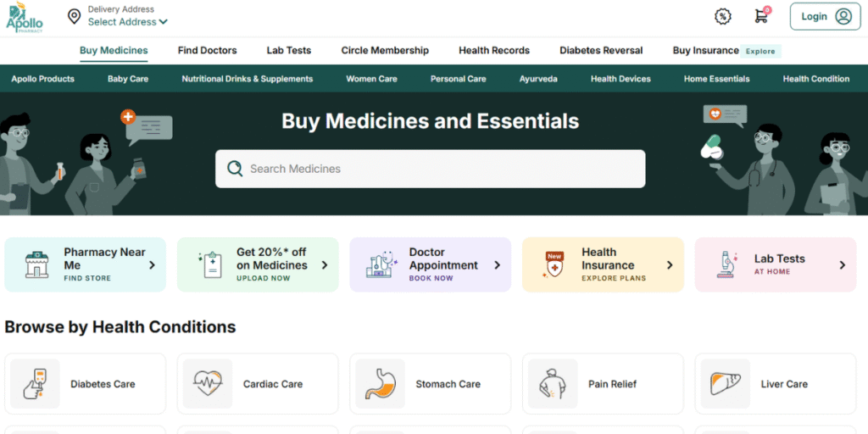Click chevron on Doctor Appointment card
Viewport: 868px width, 434px height.
point(497,265)
